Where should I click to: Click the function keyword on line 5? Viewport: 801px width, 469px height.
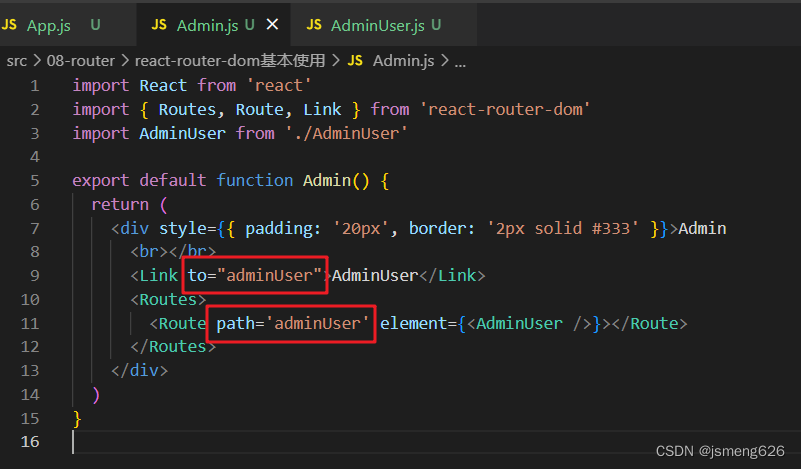point(255,180)
